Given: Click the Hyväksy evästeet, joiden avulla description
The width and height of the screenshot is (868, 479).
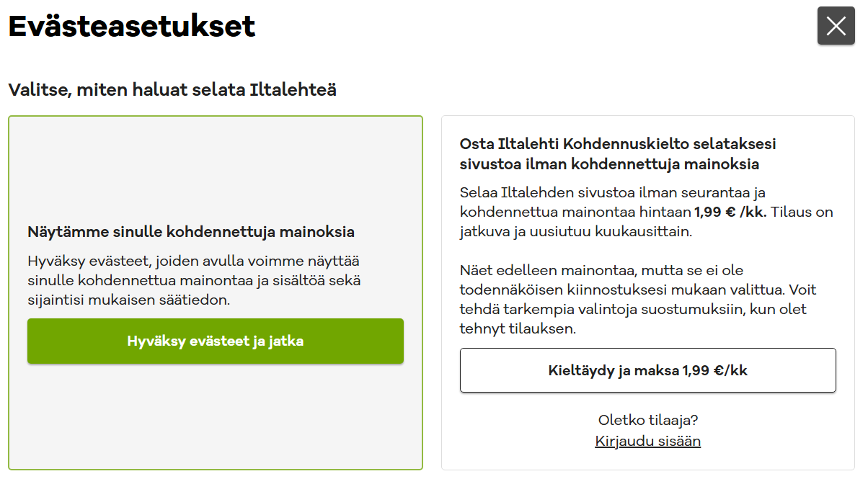Looking at the screenshot, I should tap(193, 261).
